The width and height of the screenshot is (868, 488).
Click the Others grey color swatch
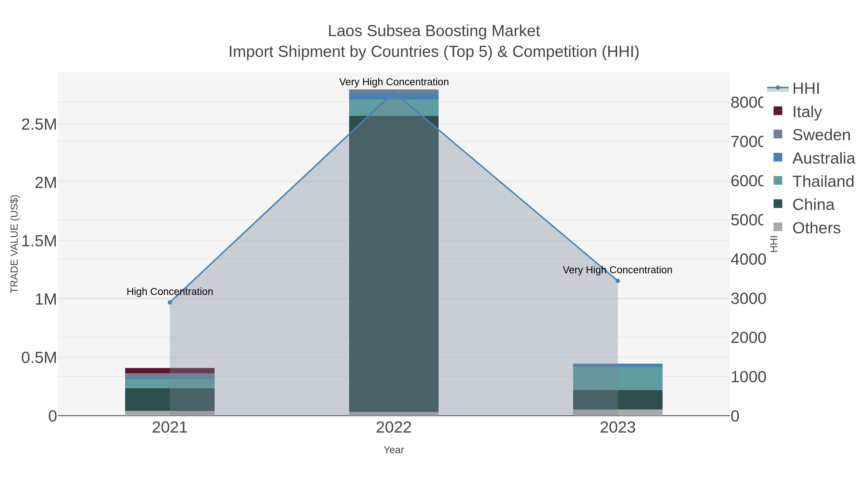pos(778,227)
